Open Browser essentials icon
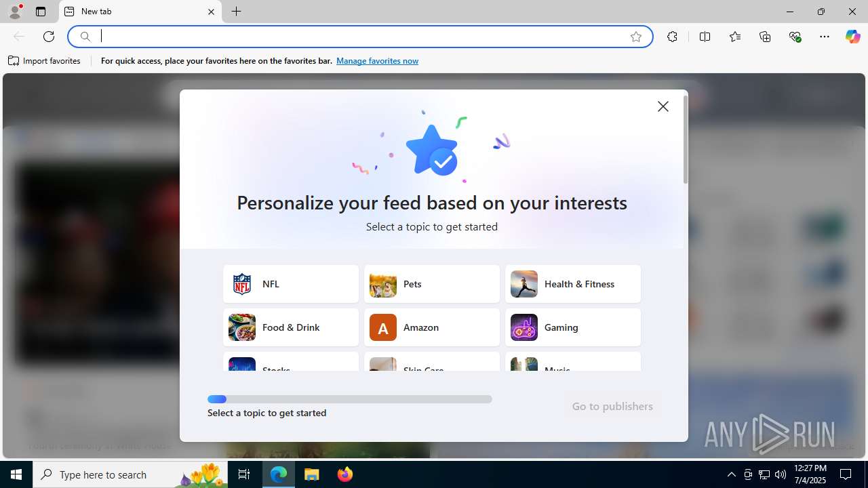 (x=795, y=37)
